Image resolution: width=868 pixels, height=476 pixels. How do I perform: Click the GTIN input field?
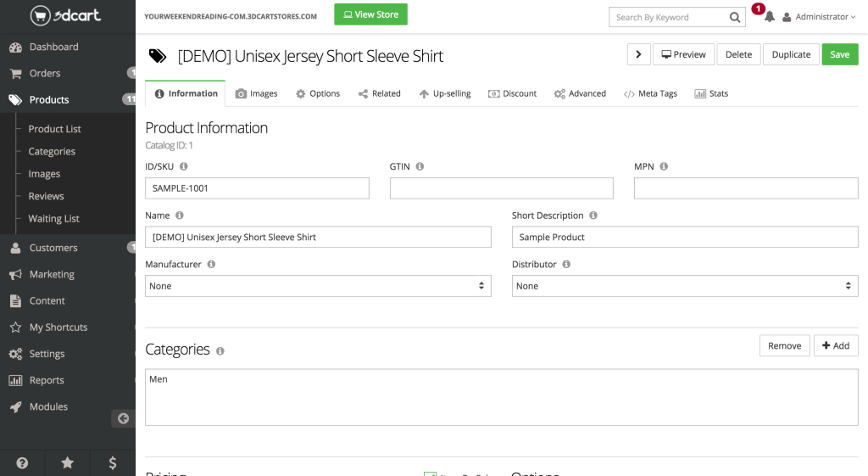501,188
